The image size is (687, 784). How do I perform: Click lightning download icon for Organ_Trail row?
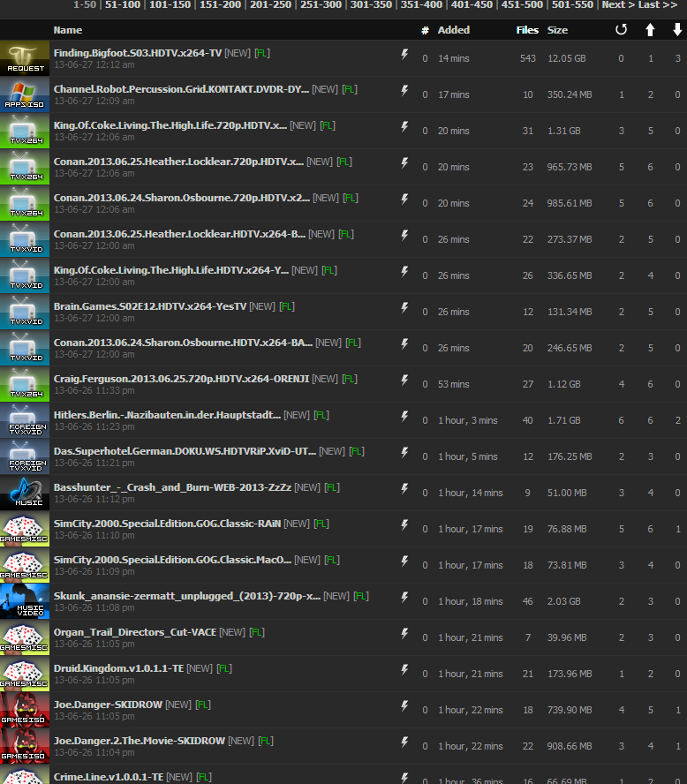click(x=404, y=633)
